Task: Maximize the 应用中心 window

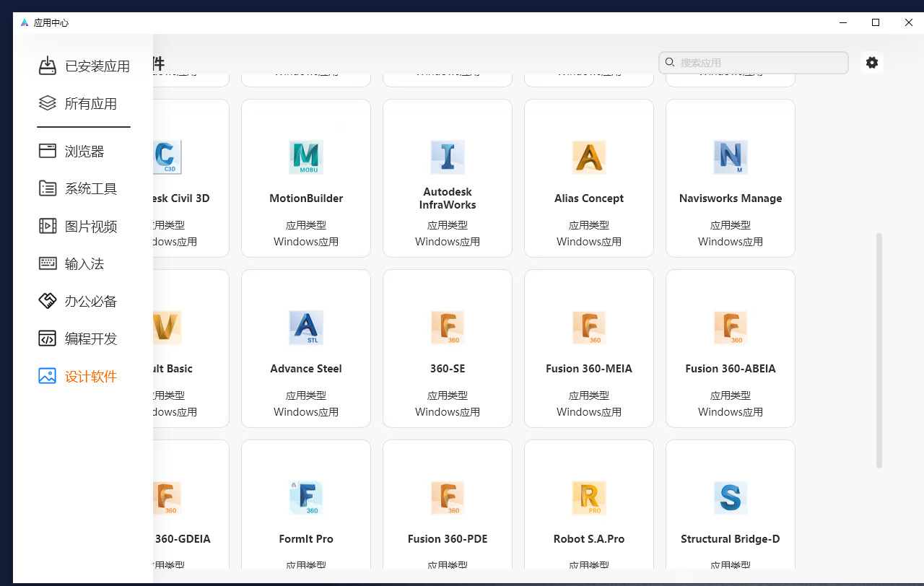Action: coord(876,22)
